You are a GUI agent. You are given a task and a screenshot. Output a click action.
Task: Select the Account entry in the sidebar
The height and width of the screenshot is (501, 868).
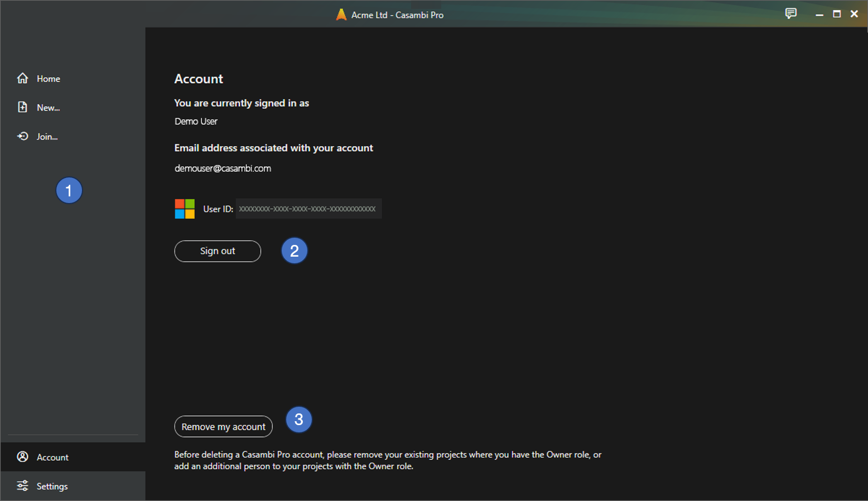pyautogui.click(x=52, y=456)
